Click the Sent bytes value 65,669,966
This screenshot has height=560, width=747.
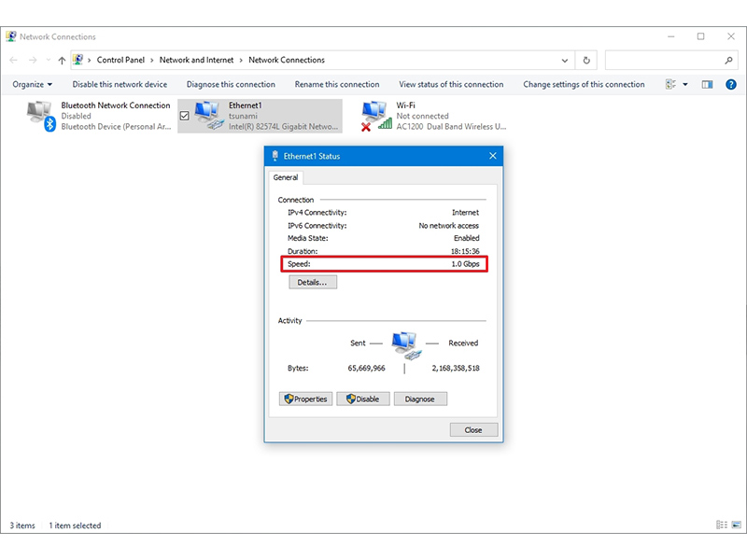pos(366,368)
